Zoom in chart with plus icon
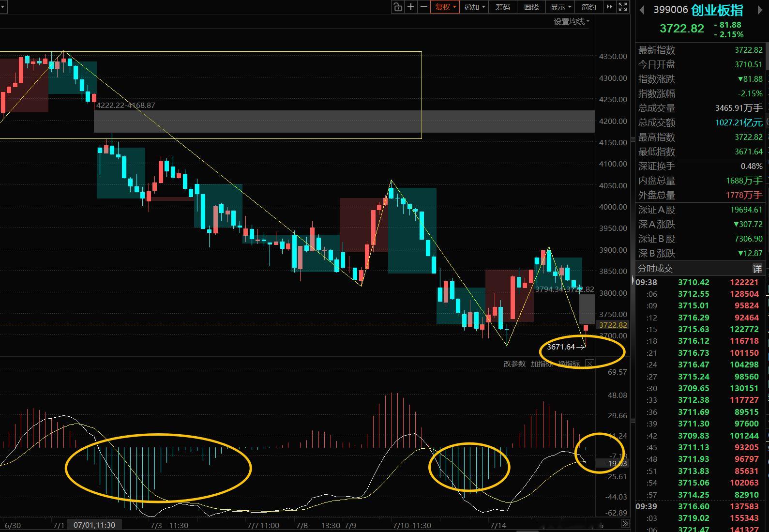Image resolution: width=769 pixels, height=532 pixels. [411, 7]
